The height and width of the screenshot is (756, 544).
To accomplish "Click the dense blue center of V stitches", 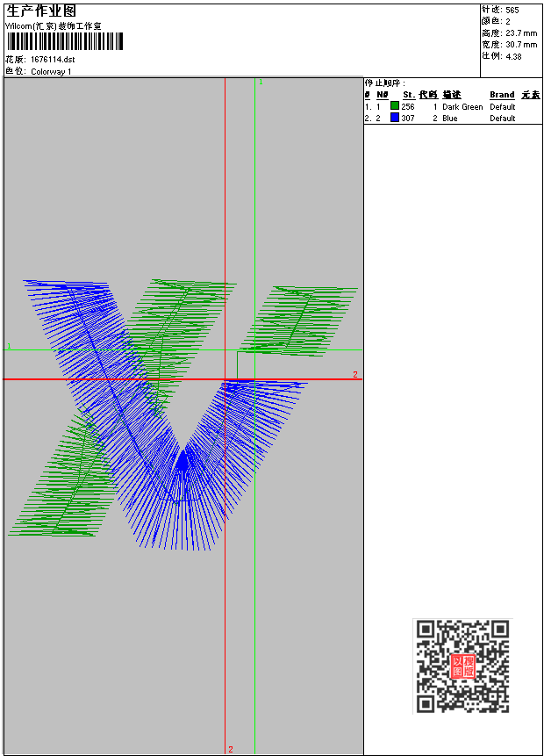I will [183, 462].
